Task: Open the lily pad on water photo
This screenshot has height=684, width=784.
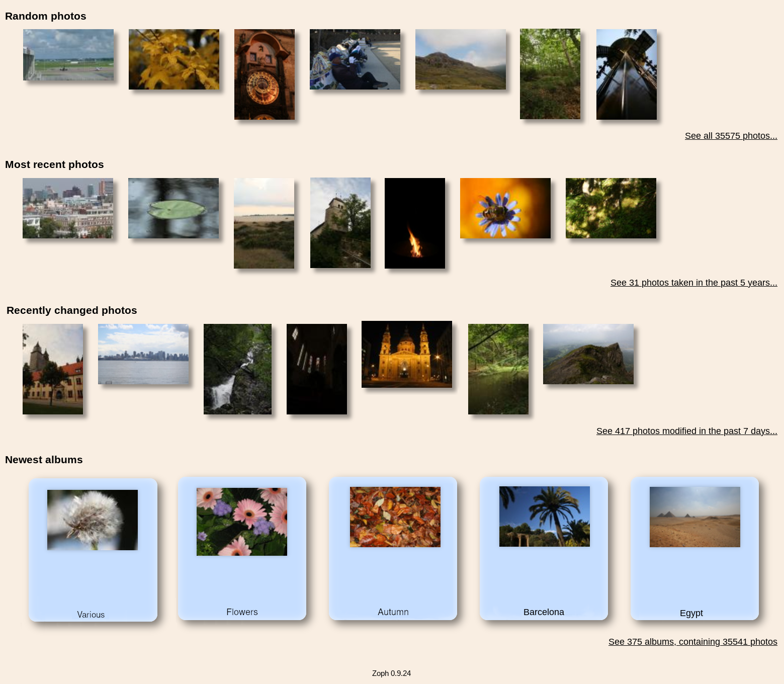Action: 173,208
